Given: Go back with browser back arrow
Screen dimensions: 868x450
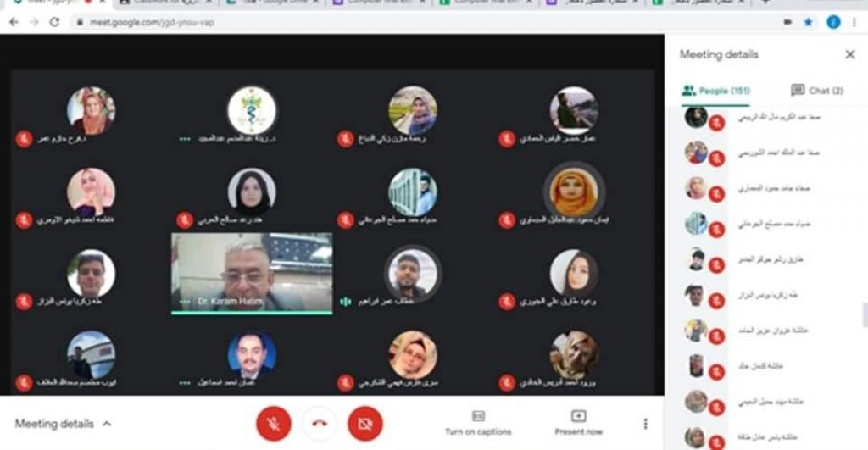Looking at the screenshot, I should [x=14, y=22].
